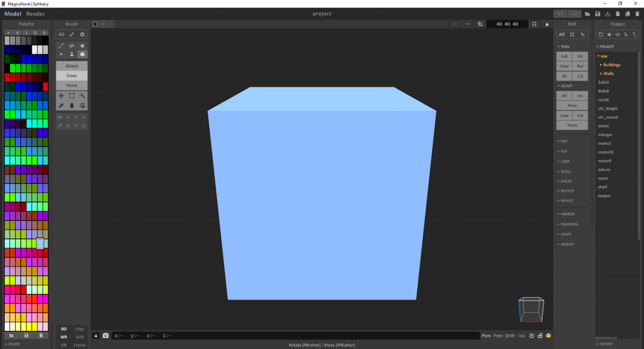Click the save project disk icon
The width and height of the screenshot is (644, 349).
click(x=598, y=14)
